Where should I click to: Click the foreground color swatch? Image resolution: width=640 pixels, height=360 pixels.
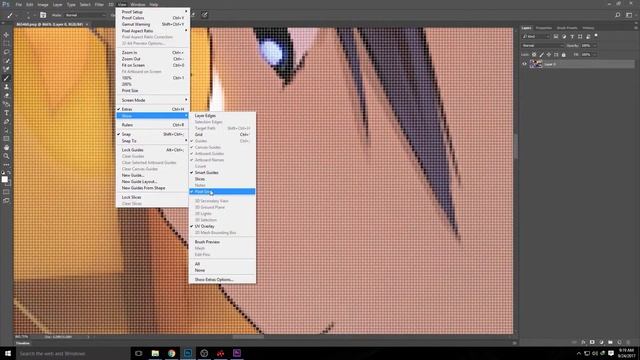(x=4, y=179)
